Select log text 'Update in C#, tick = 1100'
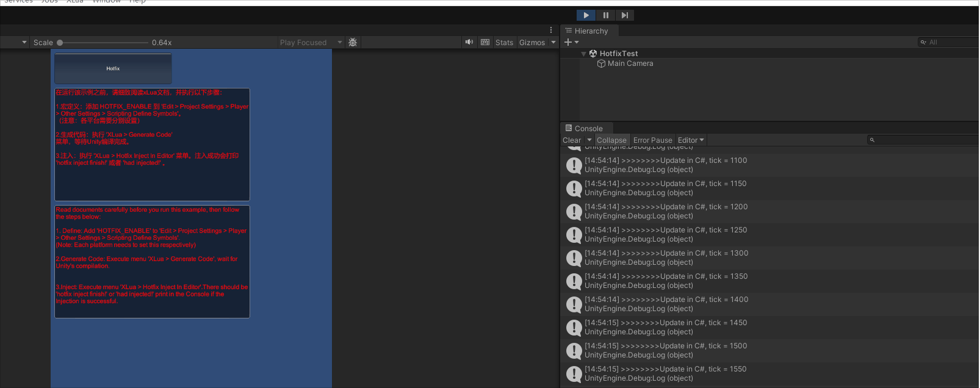The height and width of the screenshot is (388, 980). (x=704, y=160)
